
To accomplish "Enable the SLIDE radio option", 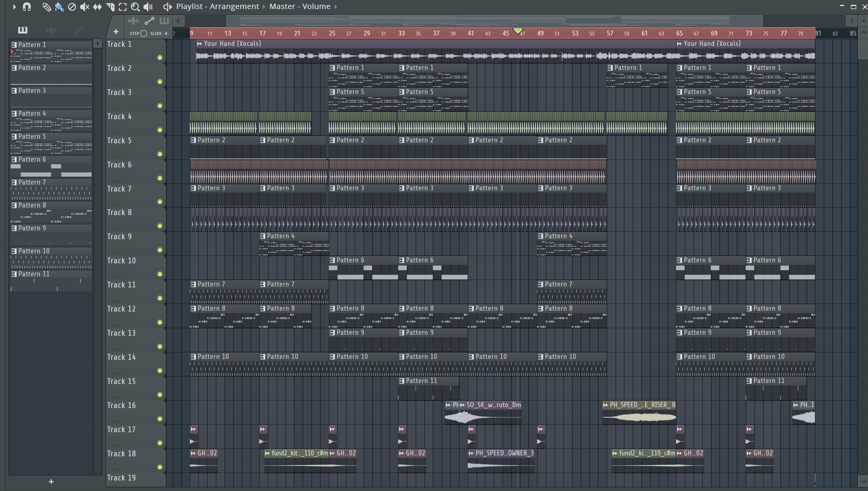I will [x=166, y=33].
